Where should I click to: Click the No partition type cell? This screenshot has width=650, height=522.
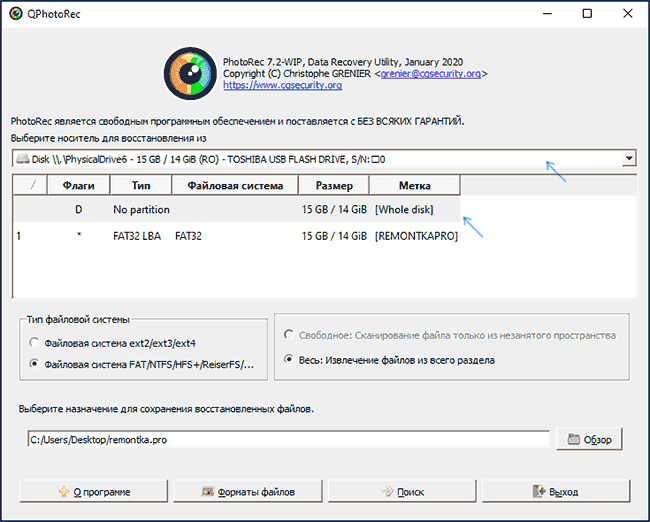click(141, 209)
